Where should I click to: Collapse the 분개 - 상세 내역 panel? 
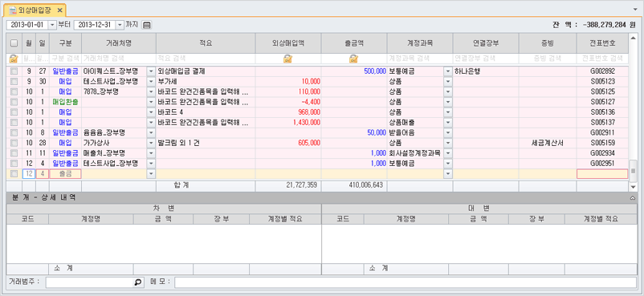tap(633, 197)
